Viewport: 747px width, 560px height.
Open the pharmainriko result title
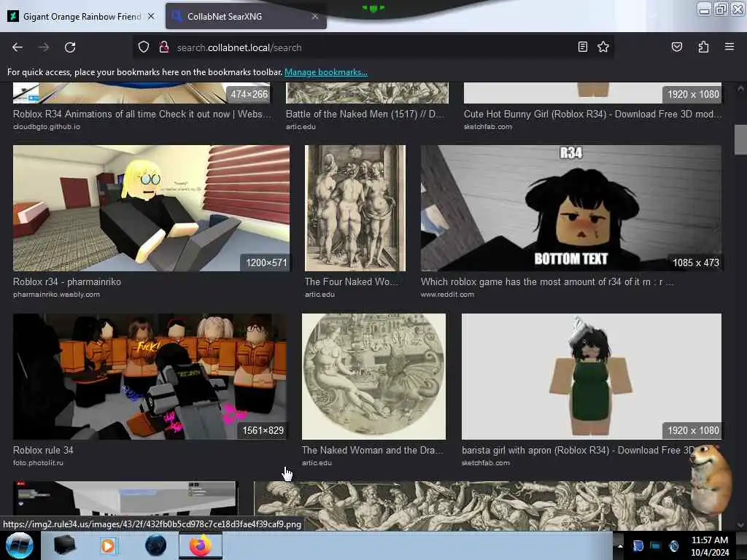[67, 281]
